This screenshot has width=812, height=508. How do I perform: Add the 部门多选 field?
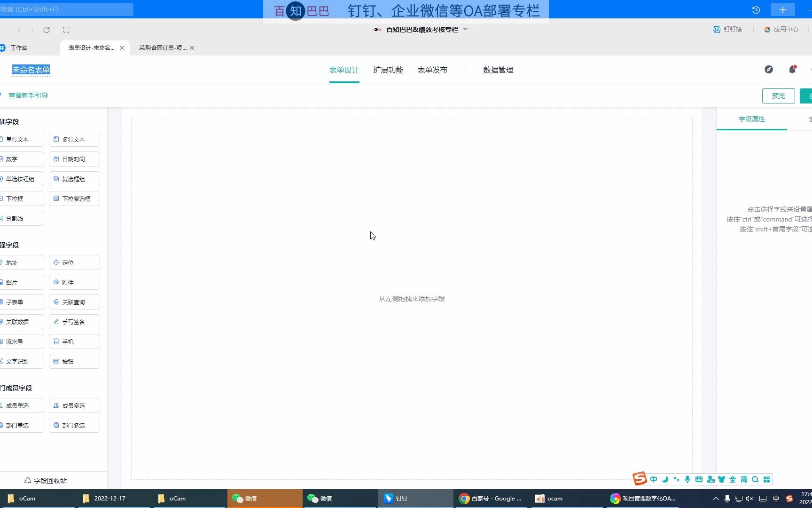pos(74,425)
